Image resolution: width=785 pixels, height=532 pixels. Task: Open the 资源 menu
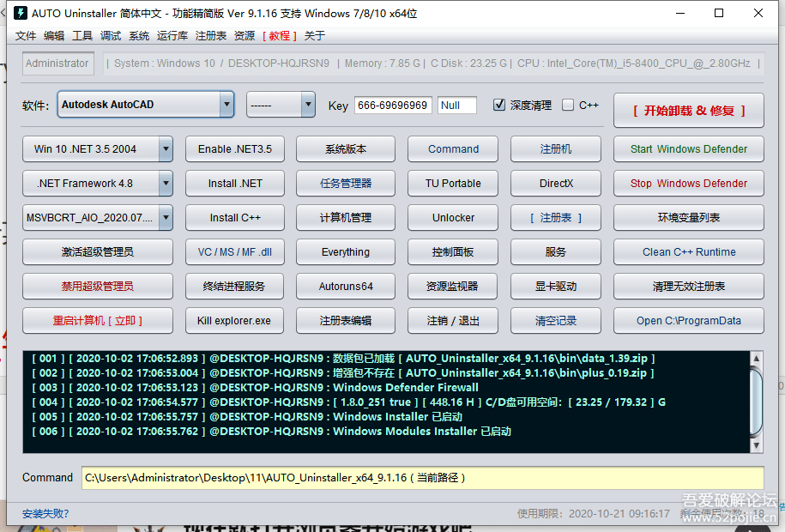coord(245,35)
